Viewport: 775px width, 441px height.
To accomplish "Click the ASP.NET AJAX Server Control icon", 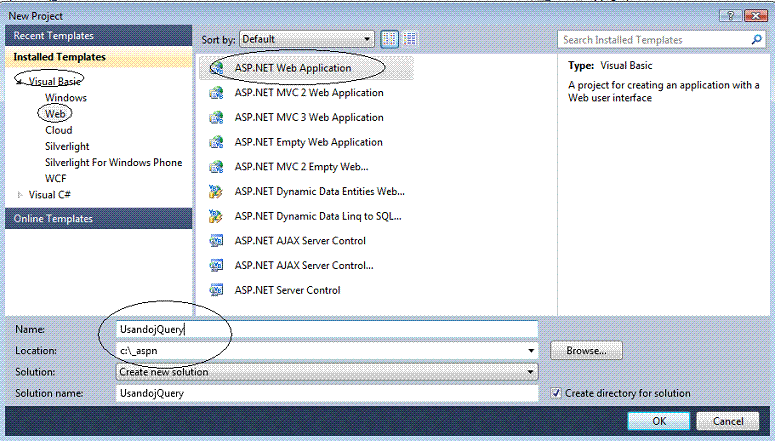I will [216, 241].
